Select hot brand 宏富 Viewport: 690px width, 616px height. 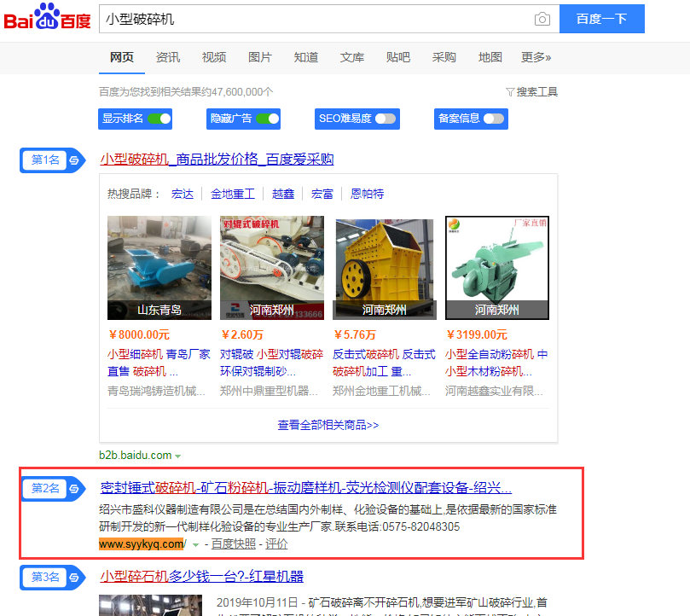pos(322,194)
